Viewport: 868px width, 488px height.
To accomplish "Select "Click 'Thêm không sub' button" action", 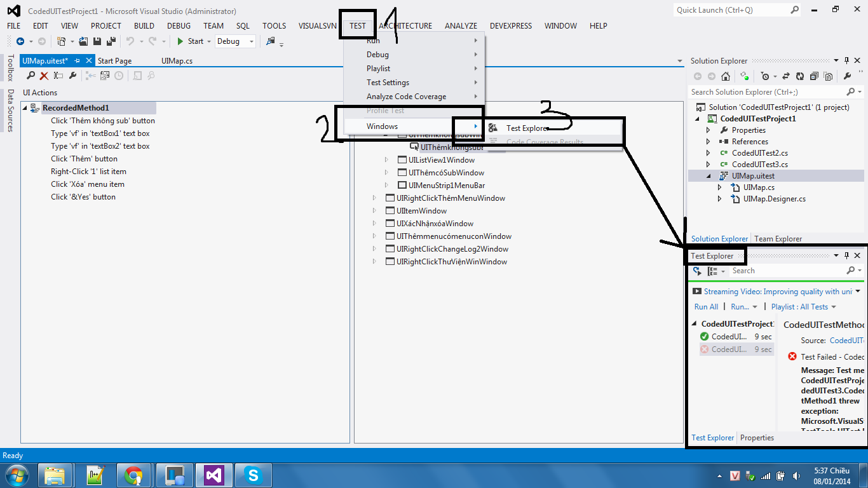I will click(103, 121).
